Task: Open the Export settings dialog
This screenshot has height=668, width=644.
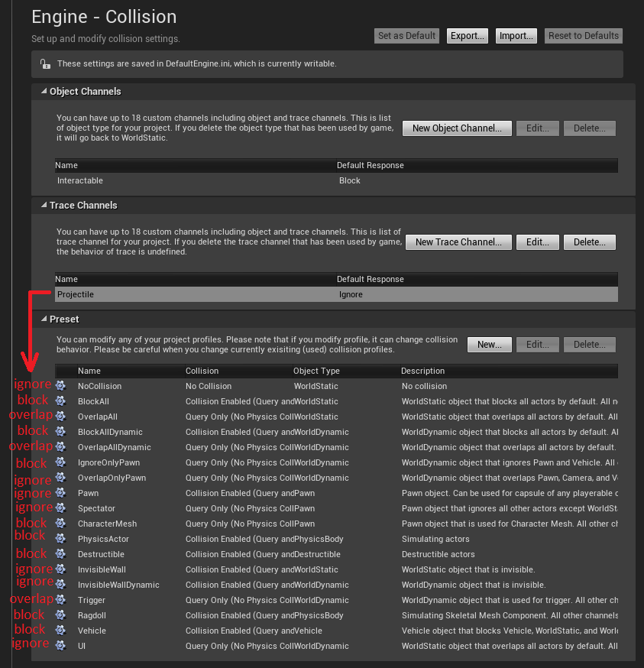Action: (467, 36)
